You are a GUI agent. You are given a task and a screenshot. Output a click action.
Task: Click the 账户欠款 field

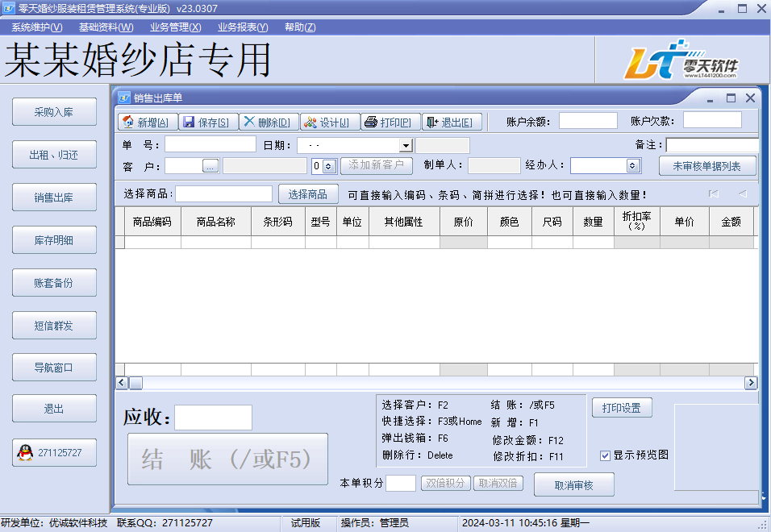[712, 120]
